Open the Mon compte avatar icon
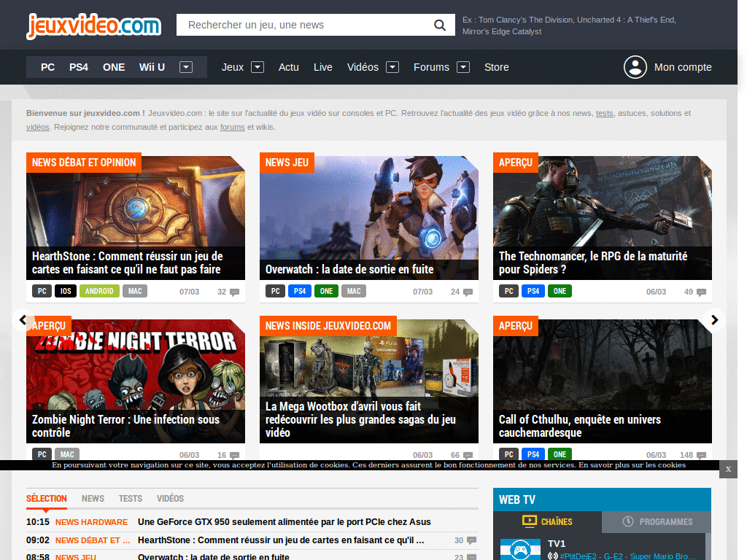Screen dimensions: 747x560 pos(635,67)
